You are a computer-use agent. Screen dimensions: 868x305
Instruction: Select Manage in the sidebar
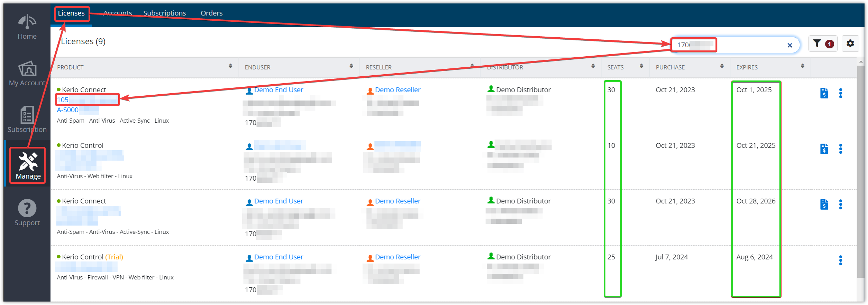tap(28, 166)
